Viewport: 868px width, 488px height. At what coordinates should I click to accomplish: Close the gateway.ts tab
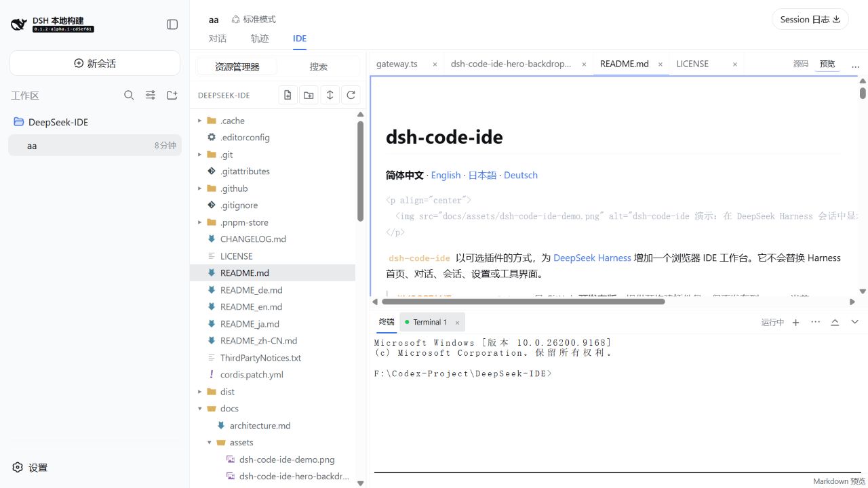[x=435, y=64]
